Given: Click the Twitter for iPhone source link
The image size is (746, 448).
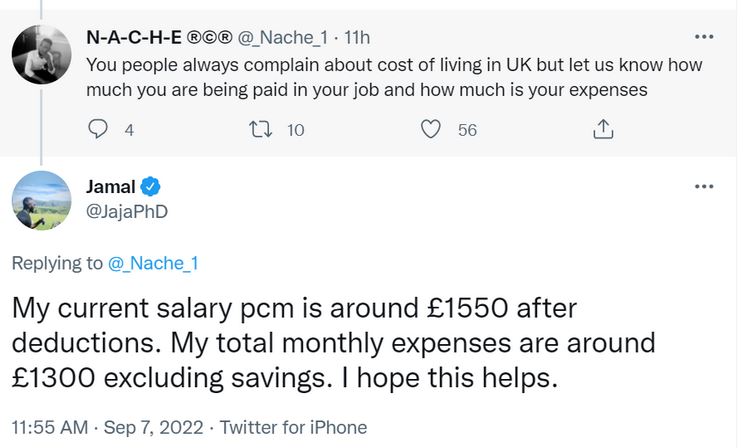Looking at the screenshot, I should coord(293,427).
